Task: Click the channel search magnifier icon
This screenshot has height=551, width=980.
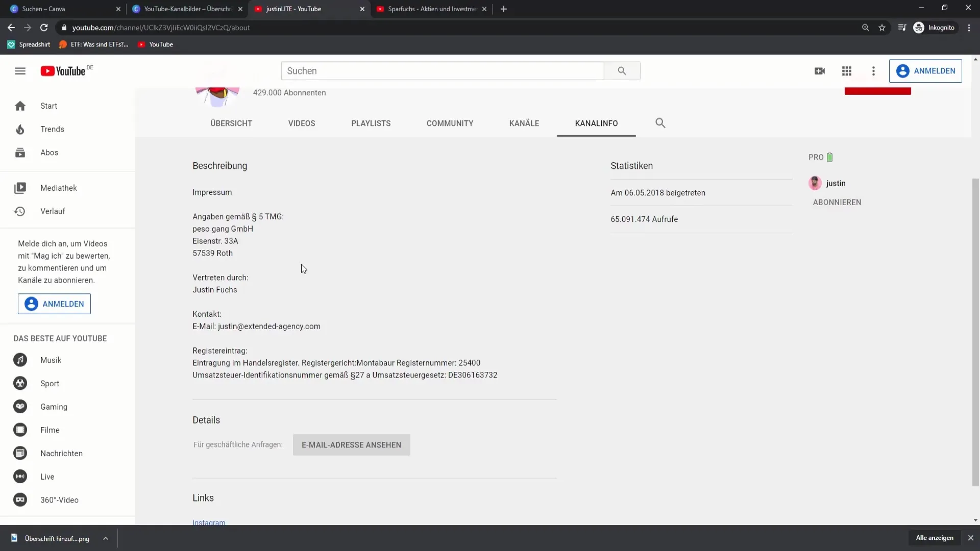Action: coord(660,123)
